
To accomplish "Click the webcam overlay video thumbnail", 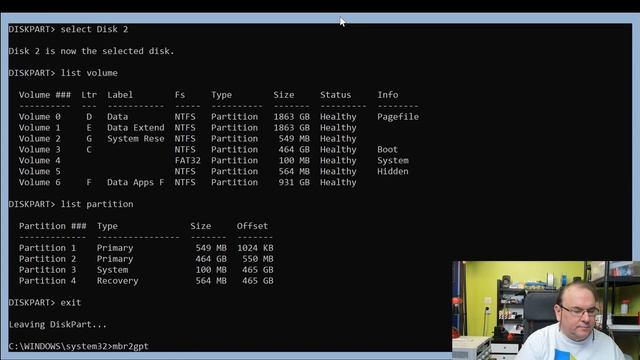I will click(x=546, y=310).
